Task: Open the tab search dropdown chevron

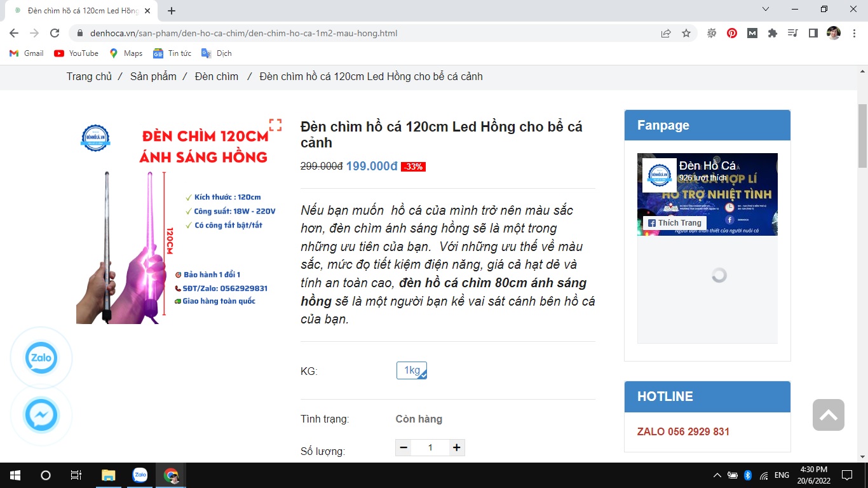Action: (x=766, y=10)
